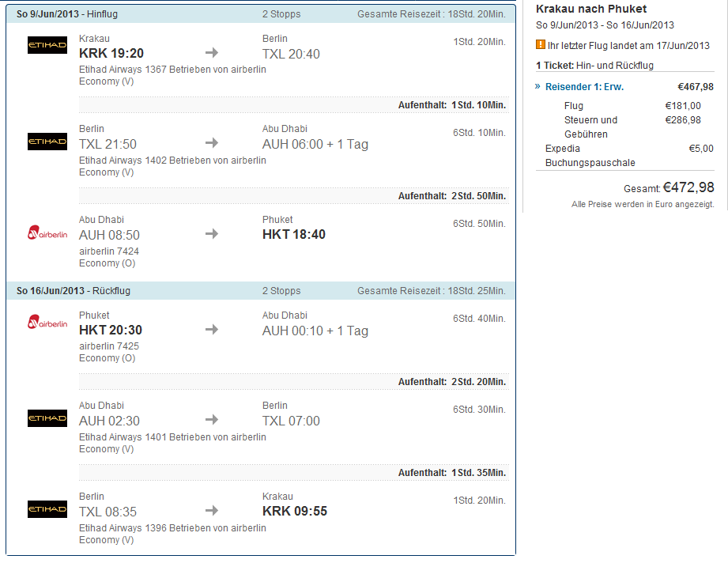Click arrow between HKT 20:30 and AUH 00:10
Screen dimensions: 728x563
click(211, 330)
